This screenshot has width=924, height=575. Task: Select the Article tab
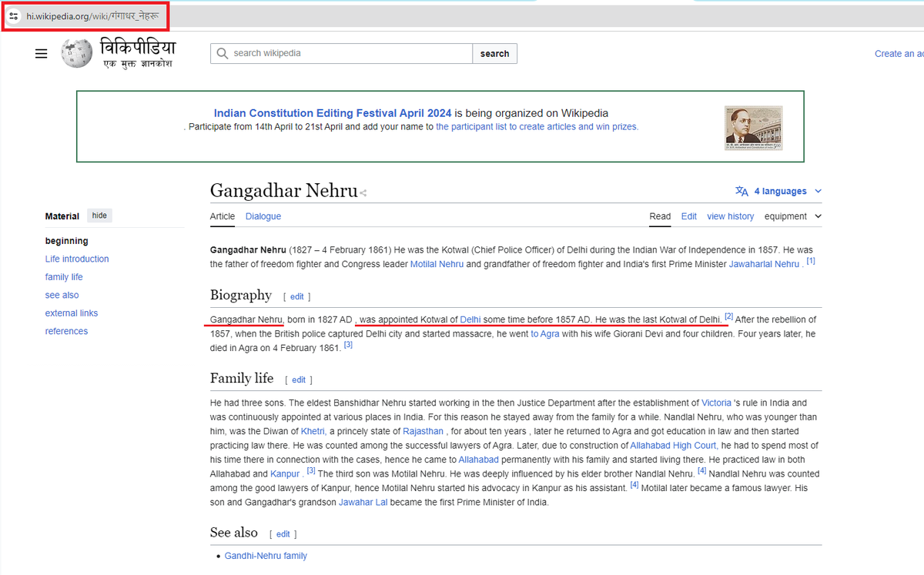pyautogui.click(x=222, y=216)
